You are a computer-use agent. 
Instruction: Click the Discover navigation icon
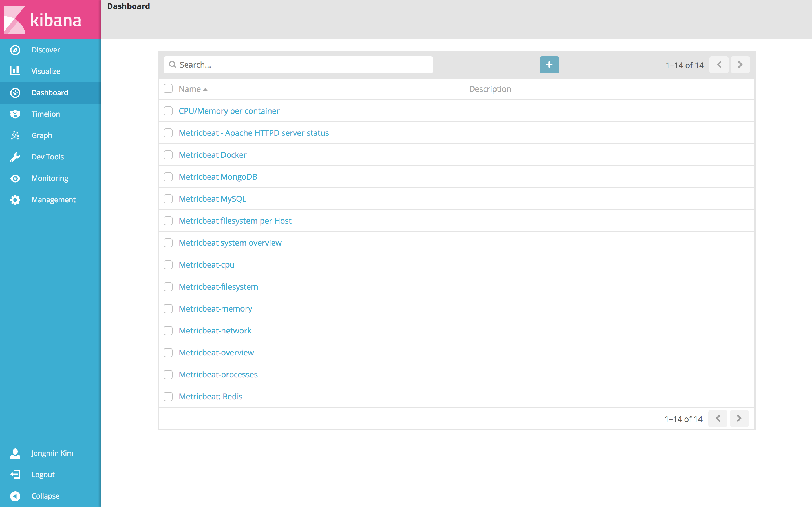[16, 50]
